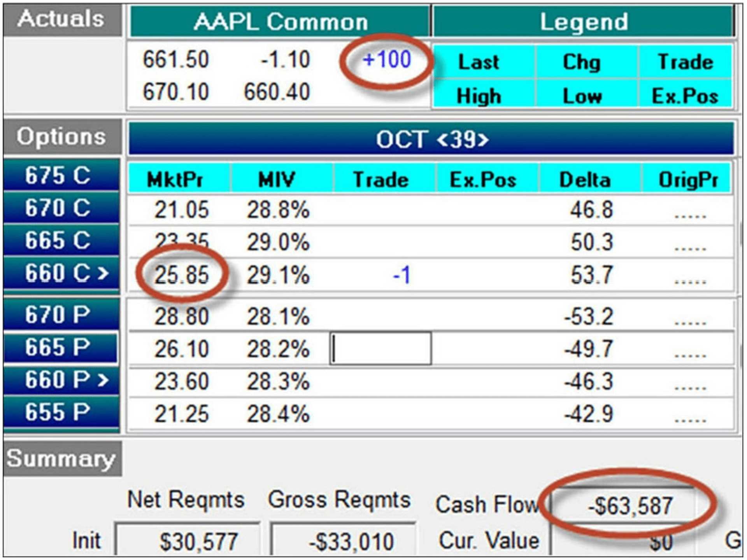The image size is (747, 560).
Task: Click put market price 21.25
Action: click(181, 414)
